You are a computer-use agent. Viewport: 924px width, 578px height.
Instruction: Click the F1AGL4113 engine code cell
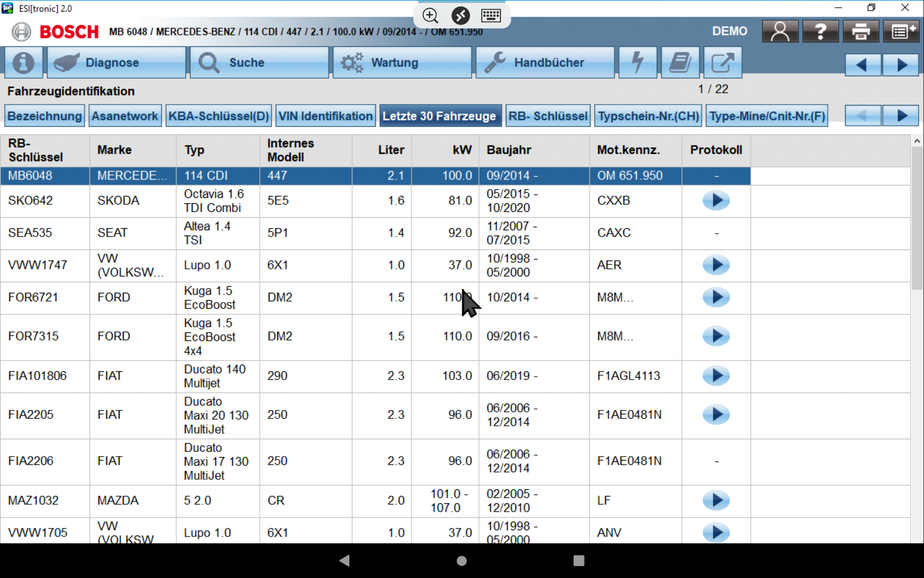[636, 376]
